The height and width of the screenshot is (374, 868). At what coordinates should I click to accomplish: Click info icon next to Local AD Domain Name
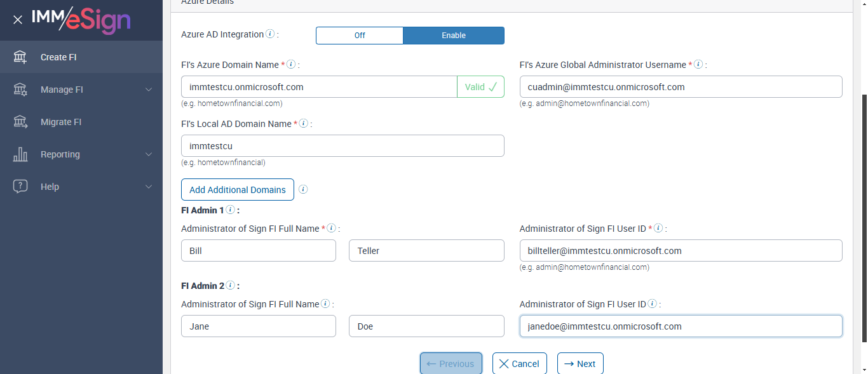coord(304,124)
